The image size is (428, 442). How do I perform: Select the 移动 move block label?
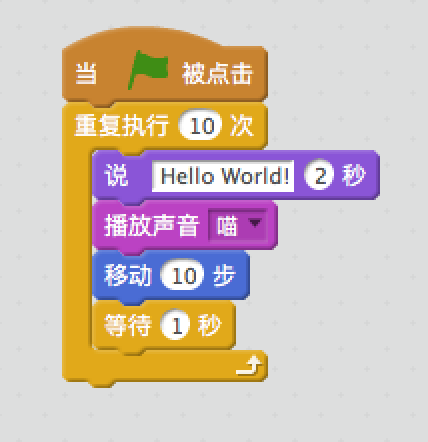click(x=128, y=275)
